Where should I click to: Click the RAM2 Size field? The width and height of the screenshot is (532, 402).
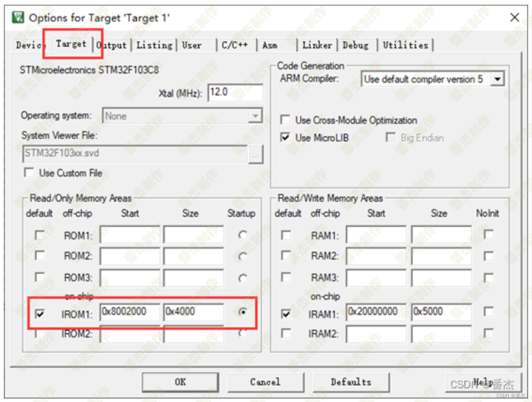tap(441, 256)
